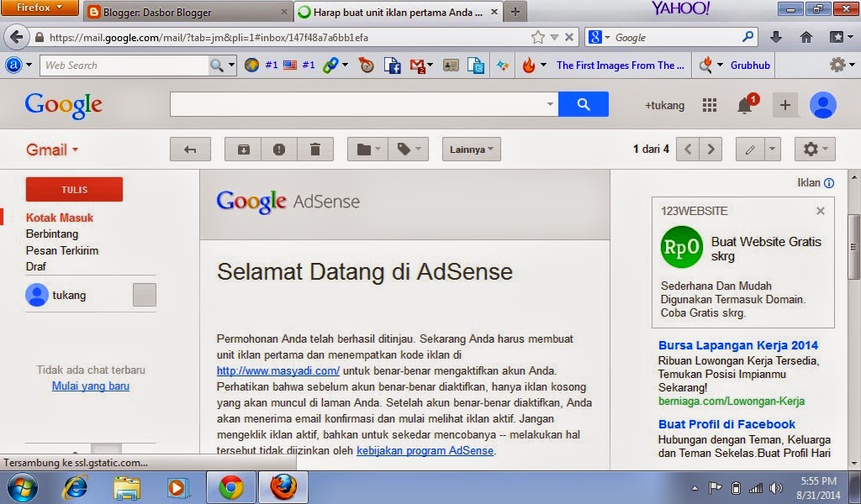The height and width of the screenshot is (504, 861).
Task: Open the toolbar gear settings icon
Action: click(x=837, y=66)
